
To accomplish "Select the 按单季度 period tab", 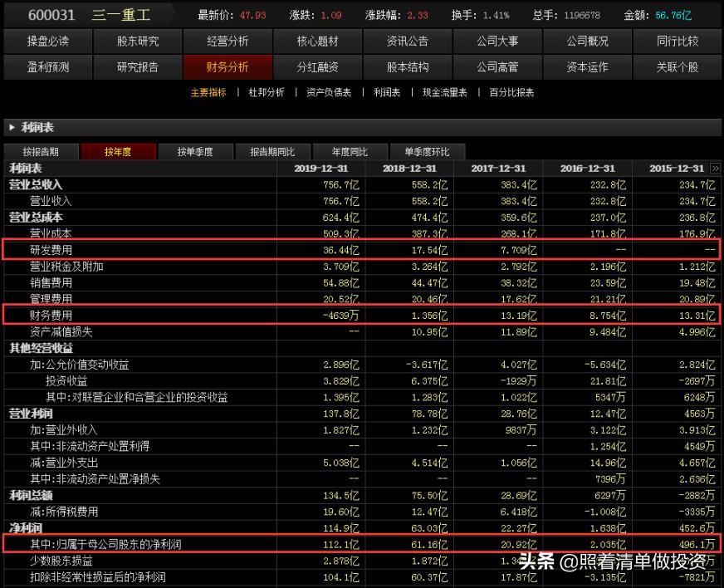I will tap(194, 151).
